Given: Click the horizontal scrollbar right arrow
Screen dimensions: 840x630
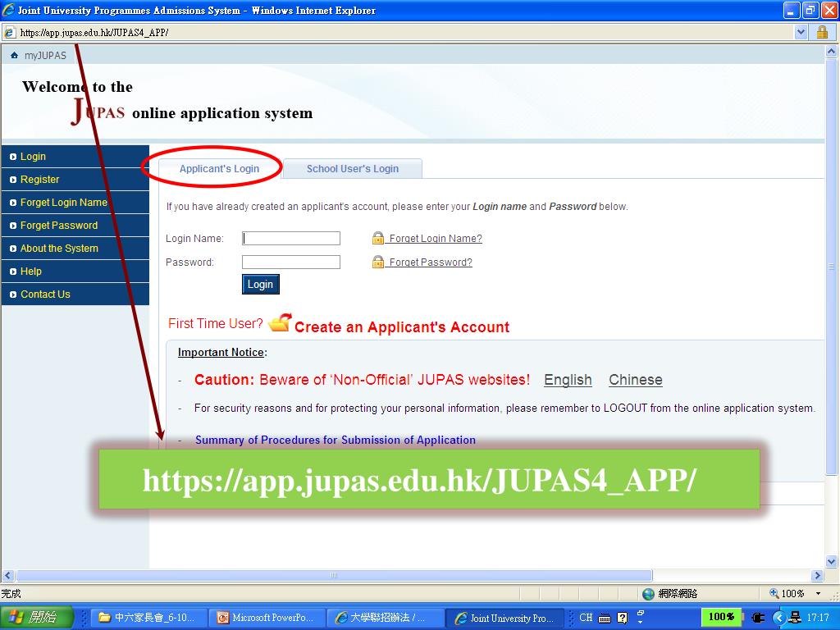Looking at the screenshot, I should coord(818,575).
